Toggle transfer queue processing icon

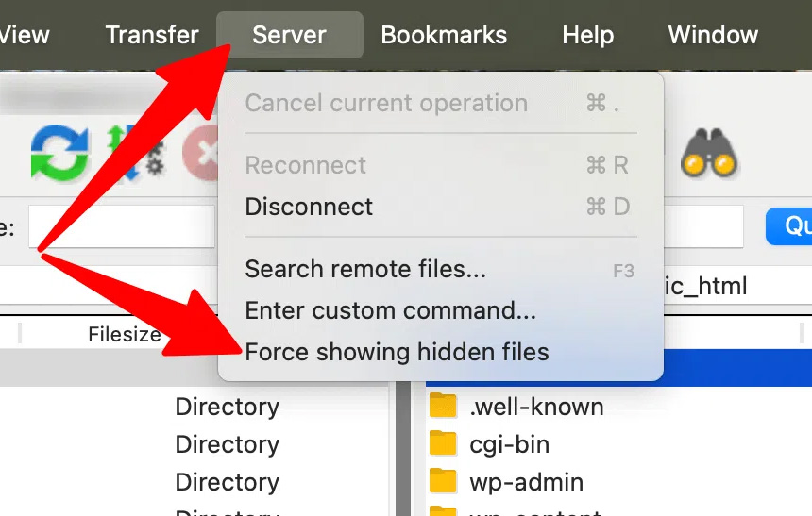134,154
